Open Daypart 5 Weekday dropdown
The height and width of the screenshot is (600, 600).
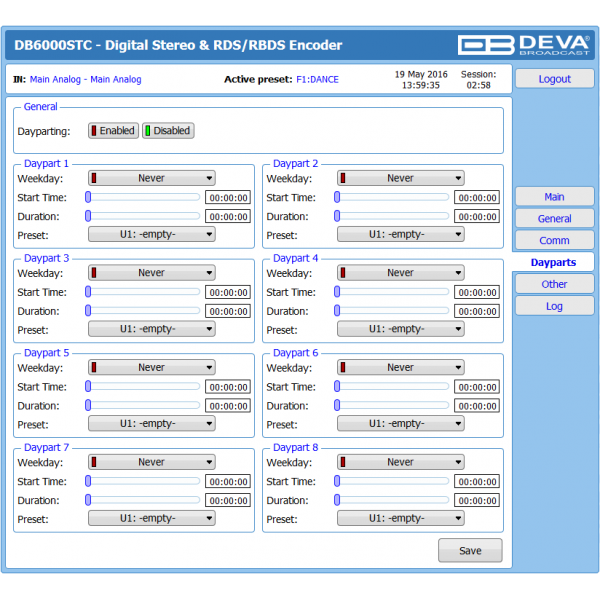tap(152, 367)
